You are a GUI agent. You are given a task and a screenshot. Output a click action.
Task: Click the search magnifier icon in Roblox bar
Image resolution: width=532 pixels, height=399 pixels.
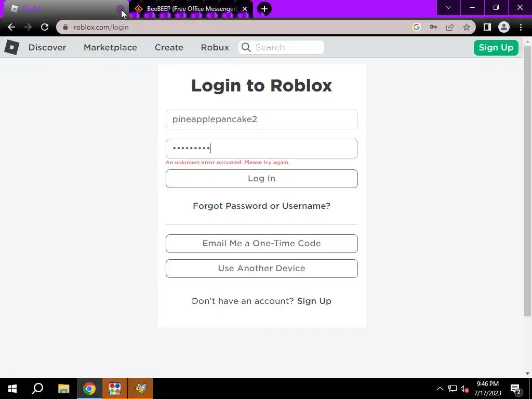tap(246, 47)
